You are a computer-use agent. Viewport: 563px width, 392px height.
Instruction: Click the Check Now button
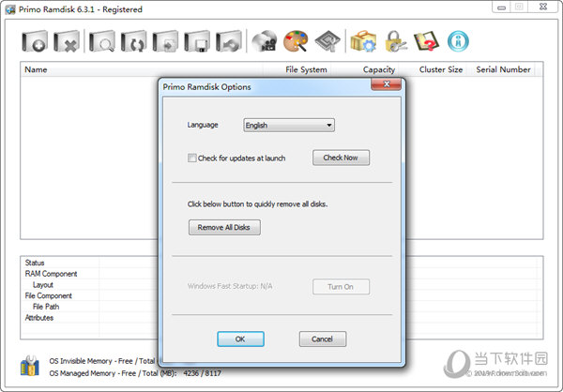tap(341, 158)
